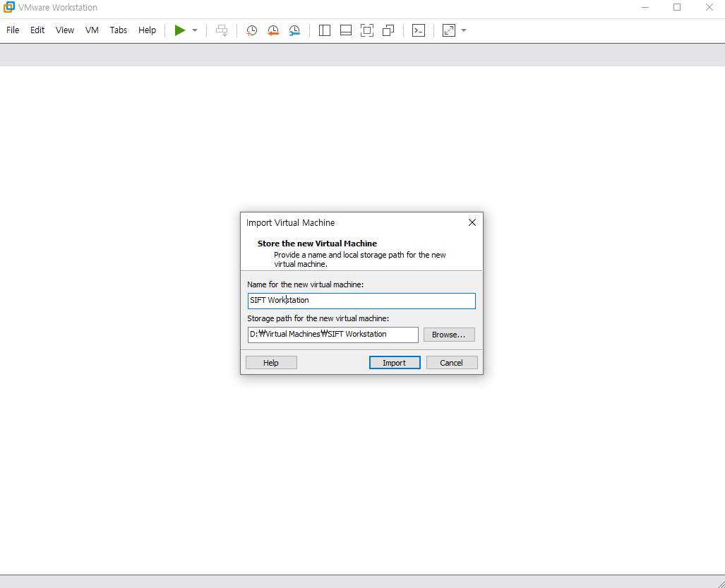Open the VM menu
This screenshot has width=725, height=588.
92,30
